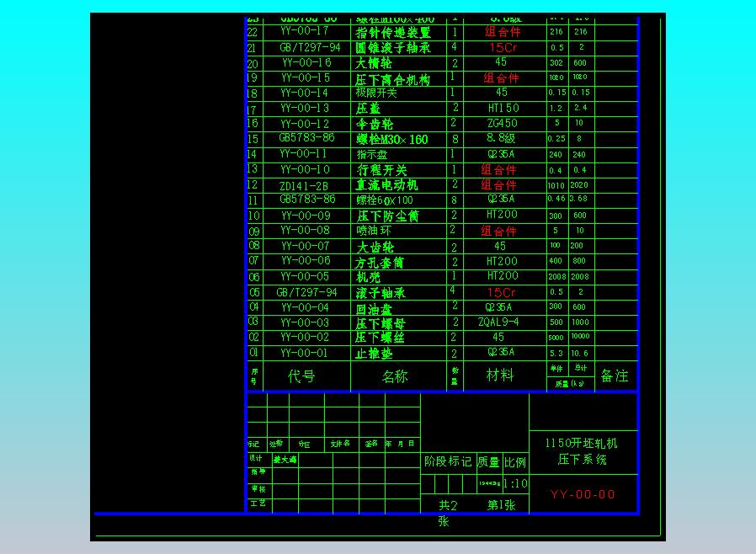Click the part name 行程开关

(382, 170)
